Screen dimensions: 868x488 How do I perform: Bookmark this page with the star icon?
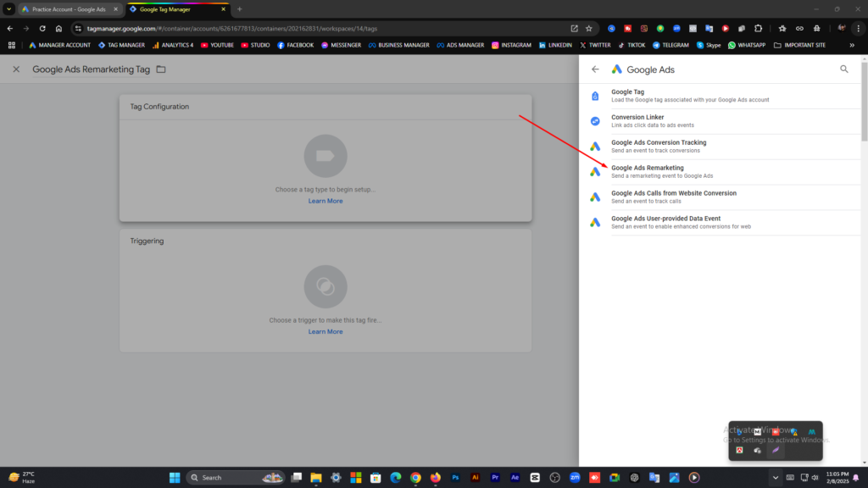(589, 28)
